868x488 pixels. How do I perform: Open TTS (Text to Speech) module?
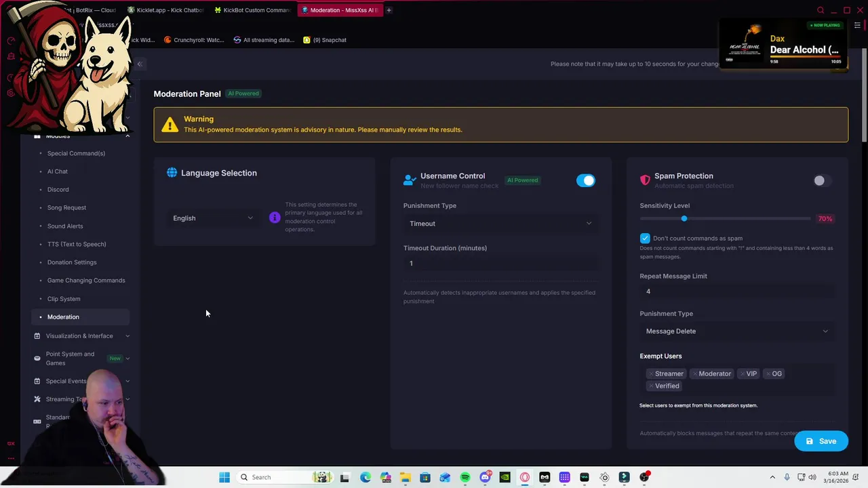(x=77, y=244)
